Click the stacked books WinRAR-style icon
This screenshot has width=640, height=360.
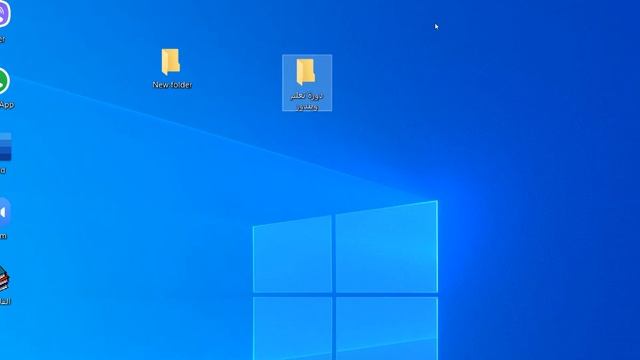point(4,278)
